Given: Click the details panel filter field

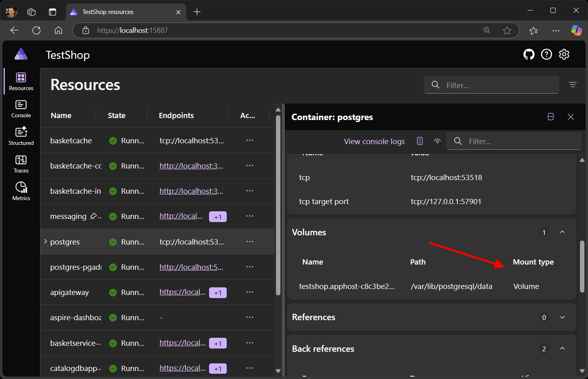Looking at the screenshot, I should (x=514, y=141).
